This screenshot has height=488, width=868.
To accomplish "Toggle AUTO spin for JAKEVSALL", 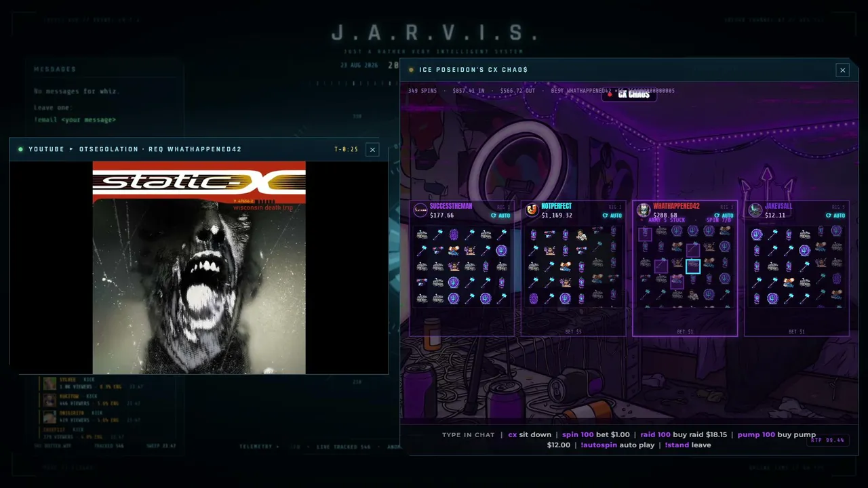I will point(835,216).
